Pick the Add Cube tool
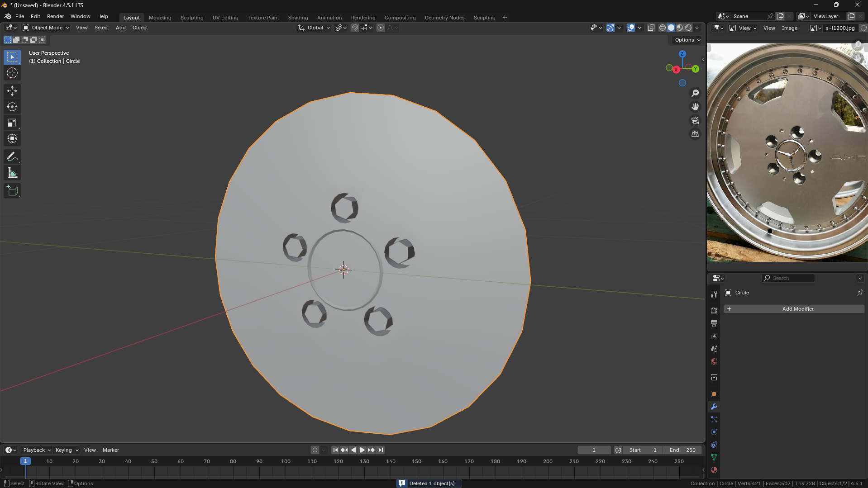Image resolution: width=868 pixels, height=488 pixels. pos(12,191)
